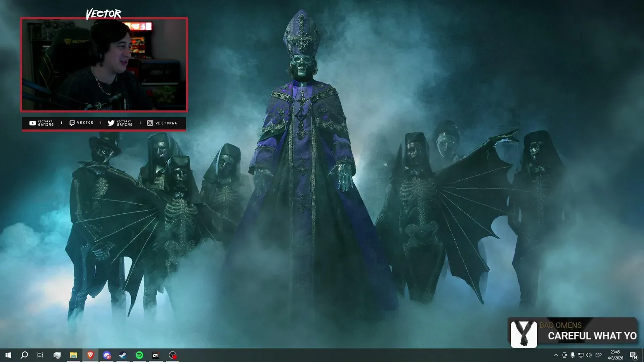The image size is (644, 362).
Task: Switch to the Brave browser taskbar icon
Action: pos(90,355)
